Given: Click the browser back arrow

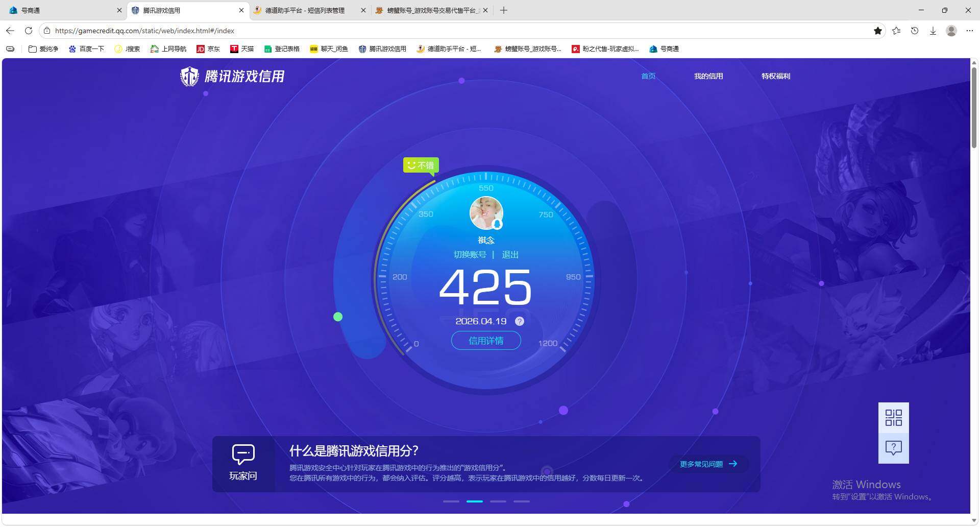Looking at the screenshot, I should click(10, 31).
